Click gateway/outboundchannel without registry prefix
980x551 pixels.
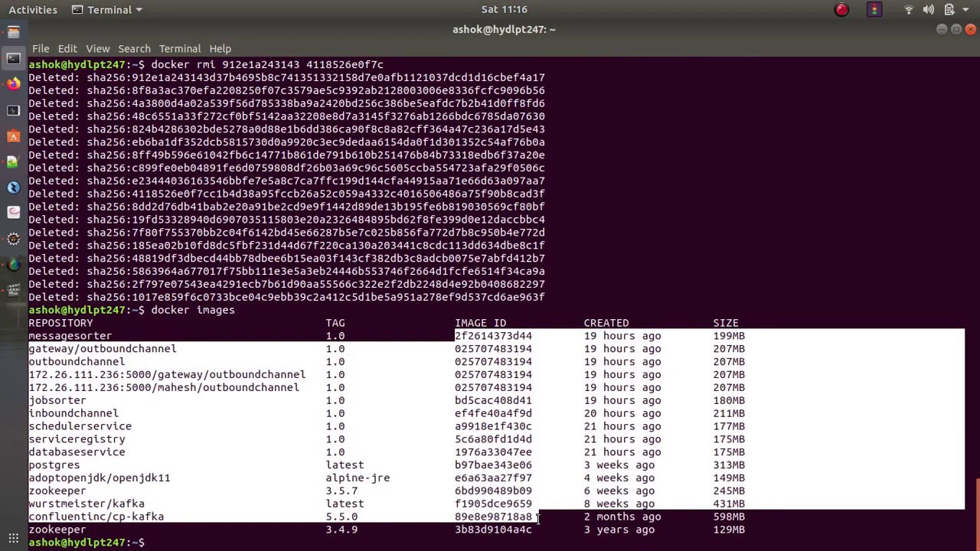(x=103, y=349)
